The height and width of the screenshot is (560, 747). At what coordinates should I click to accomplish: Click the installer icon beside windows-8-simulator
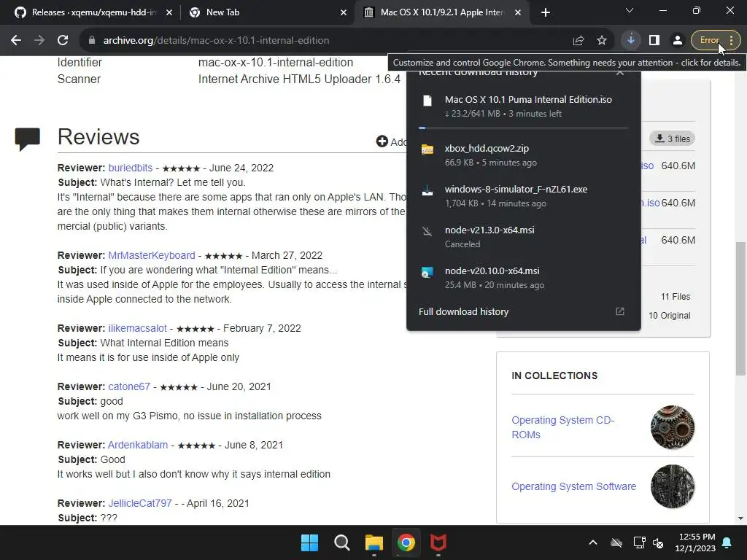pos(427,190)
